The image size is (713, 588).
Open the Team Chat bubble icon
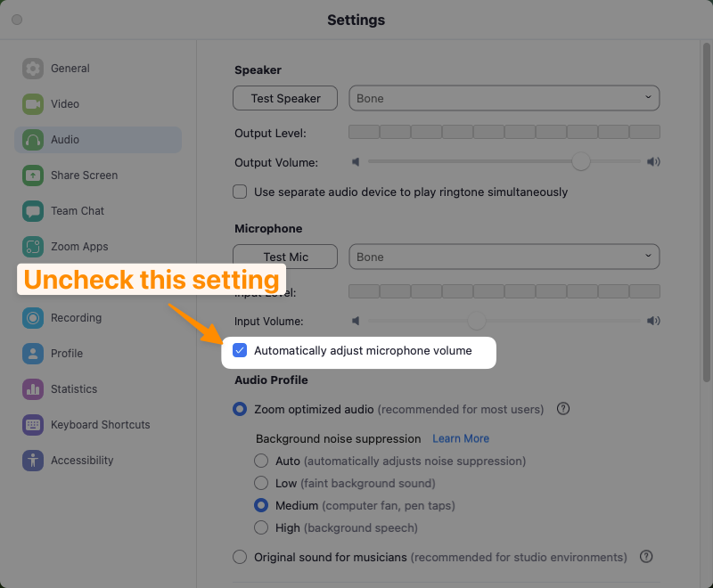click(x=33, y=211)
